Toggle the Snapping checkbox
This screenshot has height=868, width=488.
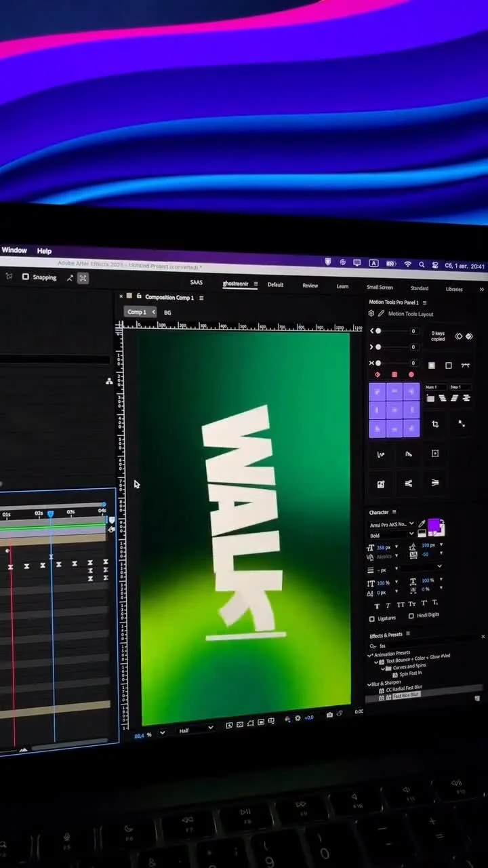pos(25,277)
